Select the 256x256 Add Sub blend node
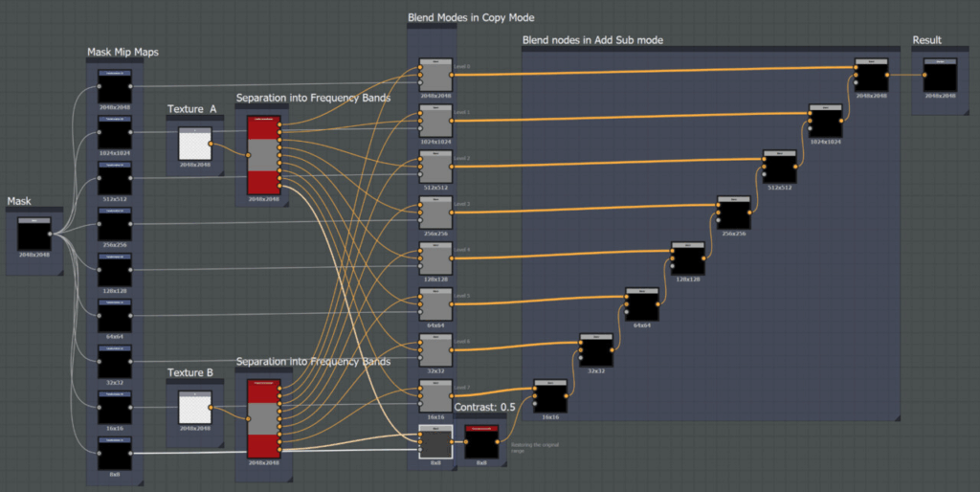The width and height of the screenshot is (980, 492). pyautogui.click(x=734, y=212)
